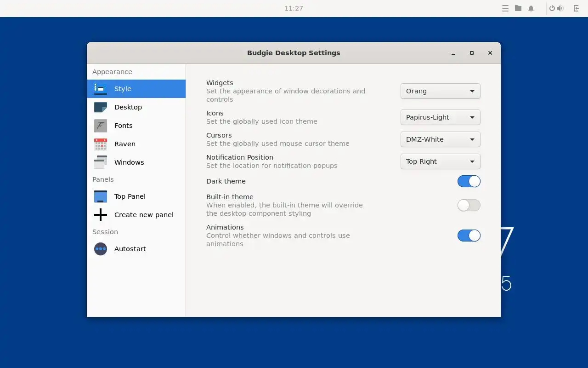Click the text "Set the globally used icon theme"

click(262, 121)
